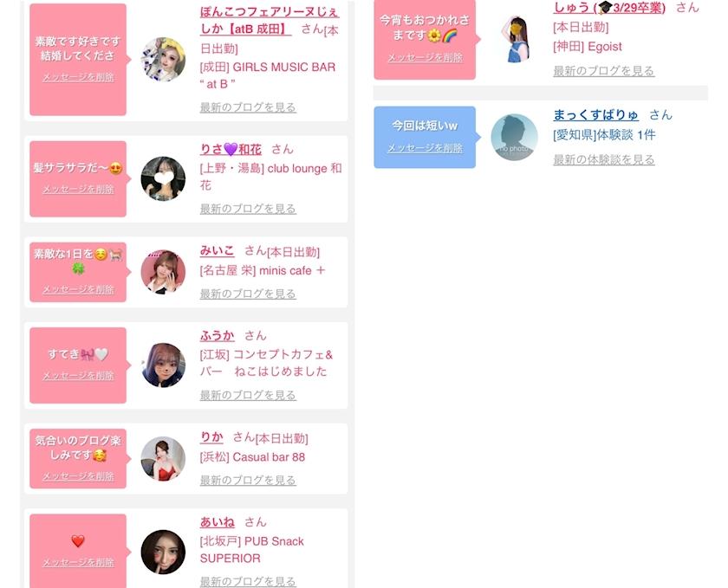Open the ふうか profile name link
This screenshot has height=588, width=728.
(218, 335)
